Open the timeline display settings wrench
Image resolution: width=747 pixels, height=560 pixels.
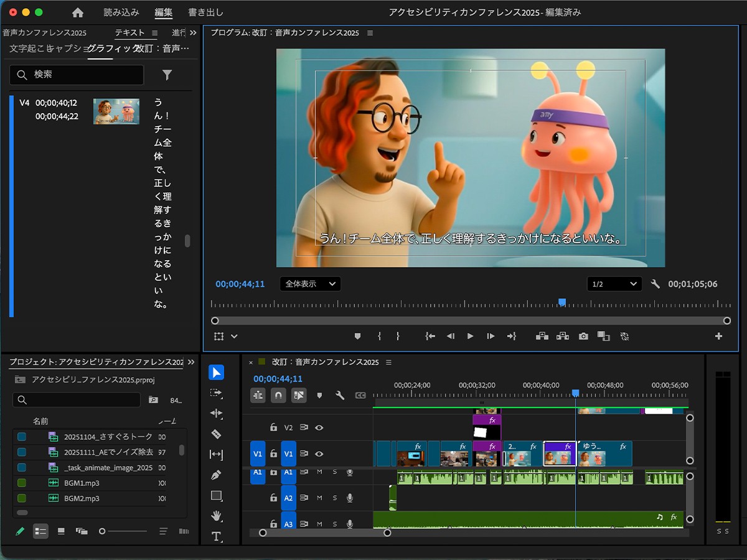(340, 395)
